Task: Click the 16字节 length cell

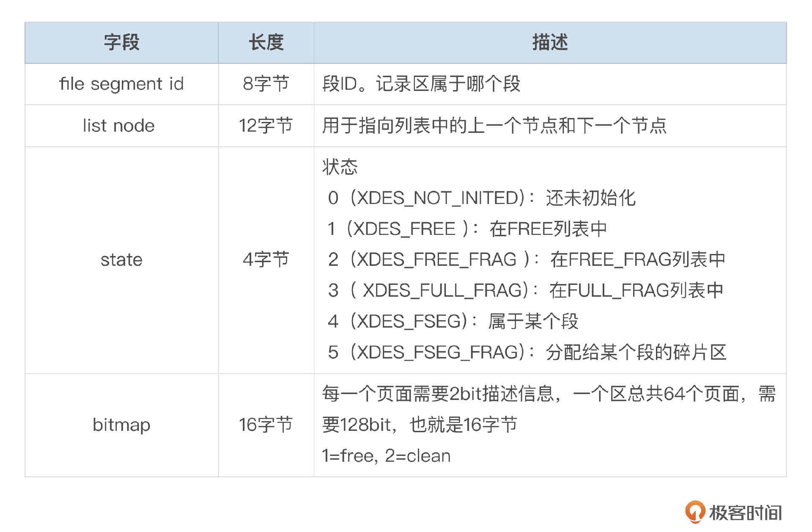Action: (x=266, y=425)
